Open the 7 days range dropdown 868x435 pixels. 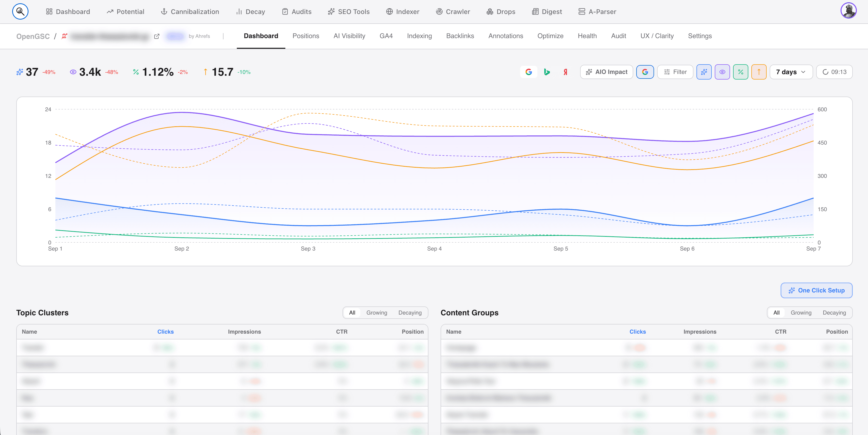click(x=791, y=72)
